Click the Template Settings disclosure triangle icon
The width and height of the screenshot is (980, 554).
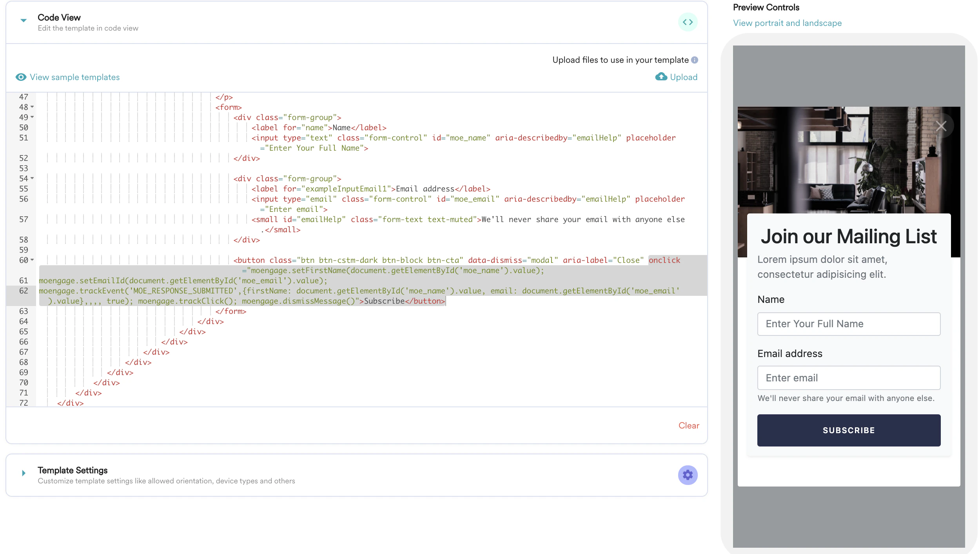(x=24, y=473)
